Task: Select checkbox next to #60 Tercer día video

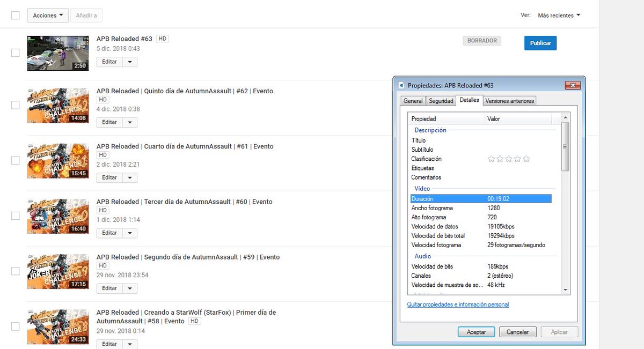Action: click(16, 216)
